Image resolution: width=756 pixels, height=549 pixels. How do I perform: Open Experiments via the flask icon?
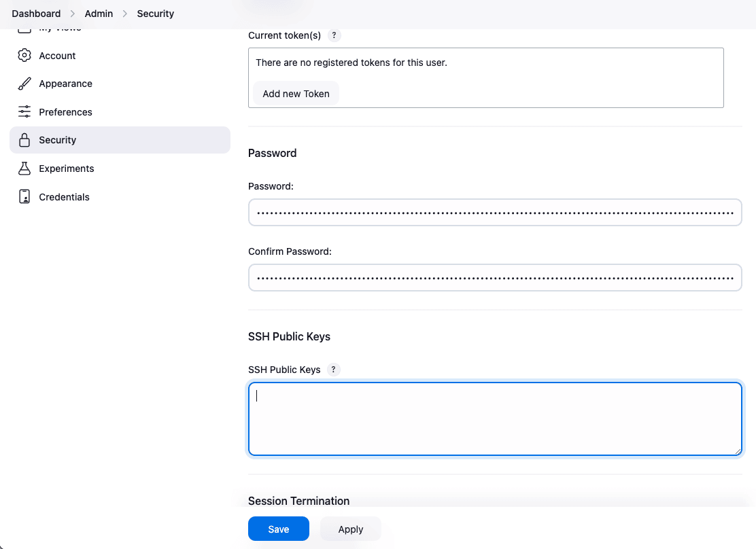pyautogui.click(x=24, y=169)
